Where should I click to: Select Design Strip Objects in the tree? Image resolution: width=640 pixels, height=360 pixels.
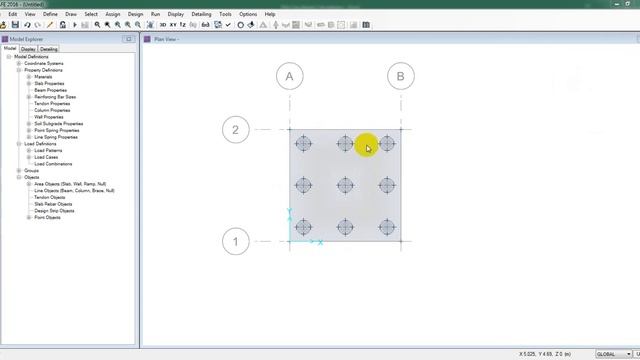point(54,211)
